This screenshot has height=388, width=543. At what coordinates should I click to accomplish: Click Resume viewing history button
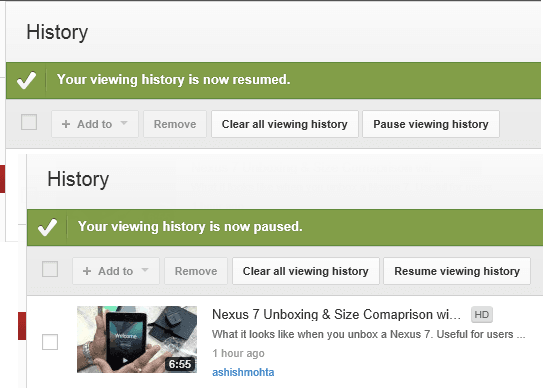tap(457, 271)
